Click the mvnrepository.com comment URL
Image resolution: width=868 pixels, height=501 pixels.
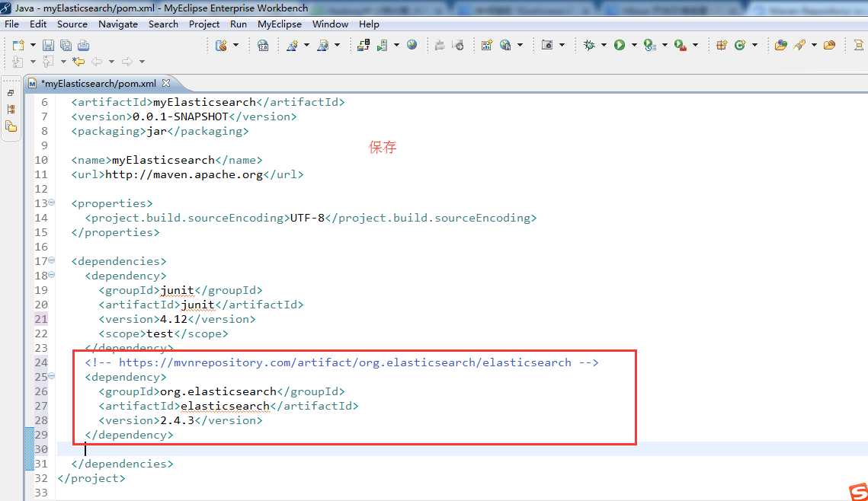(345, 362)
